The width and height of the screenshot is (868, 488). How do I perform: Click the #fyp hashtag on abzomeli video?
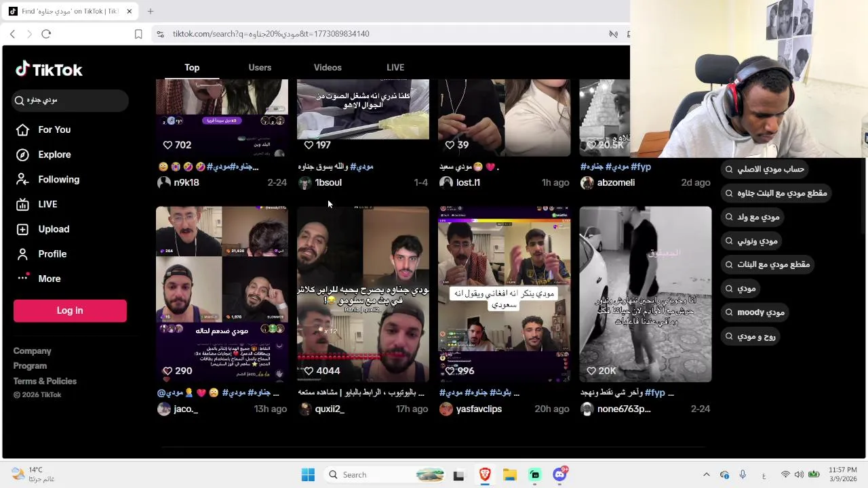(x=641, y=167)
